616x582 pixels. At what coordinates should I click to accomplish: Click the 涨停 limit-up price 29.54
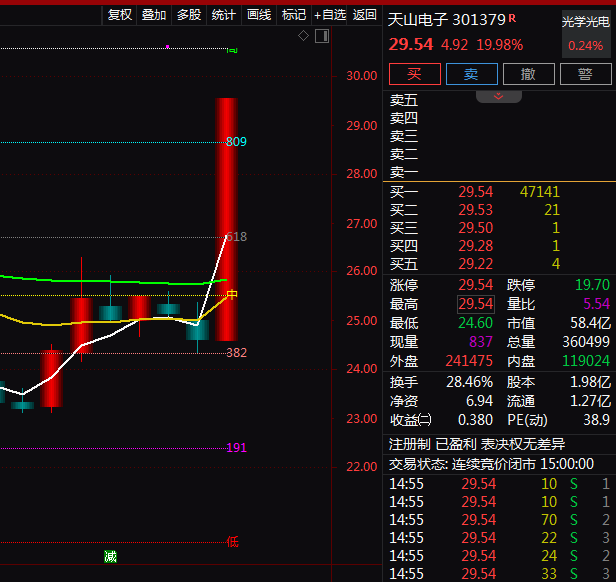(475, 285)
